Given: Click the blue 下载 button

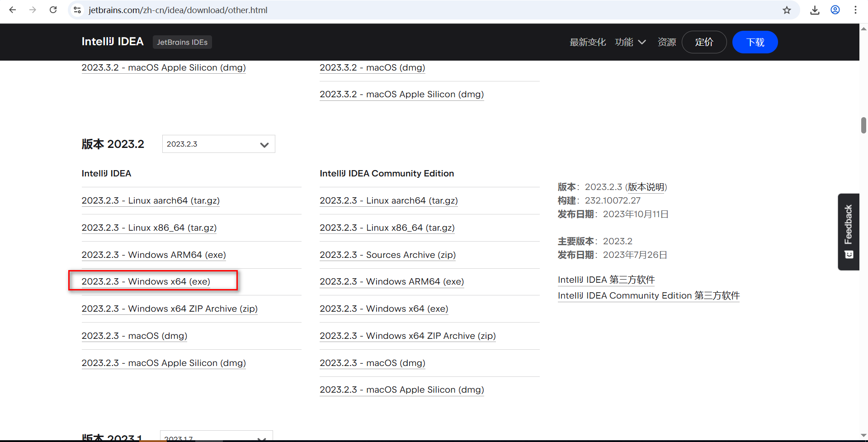Looking at the screenshot, I should 755,42.
